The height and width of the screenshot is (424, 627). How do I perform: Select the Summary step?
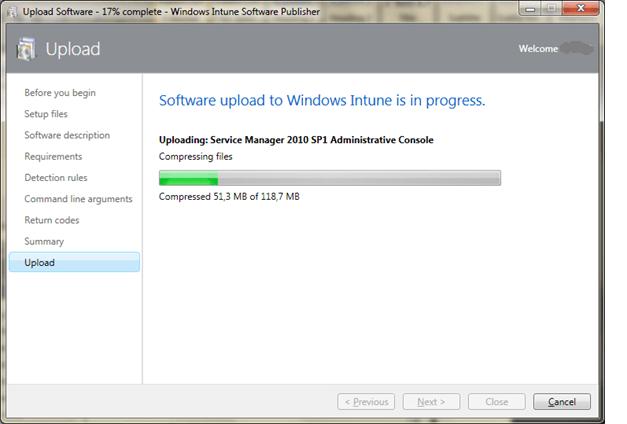44,241
